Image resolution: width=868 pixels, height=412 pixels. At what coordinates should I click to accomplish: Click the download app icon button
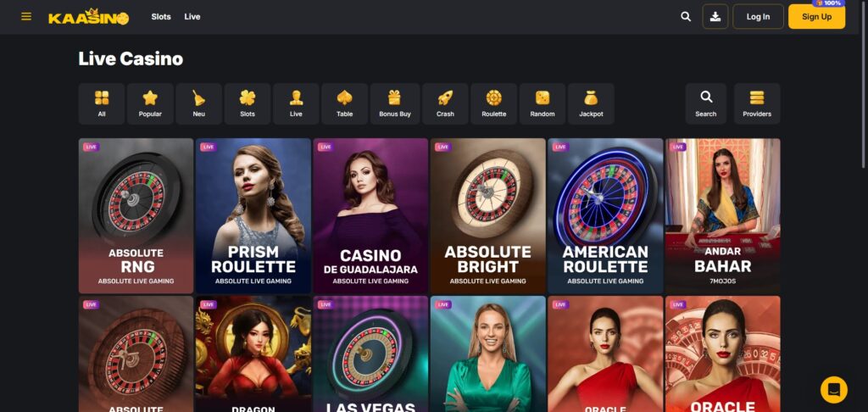(x=715, y=17)
